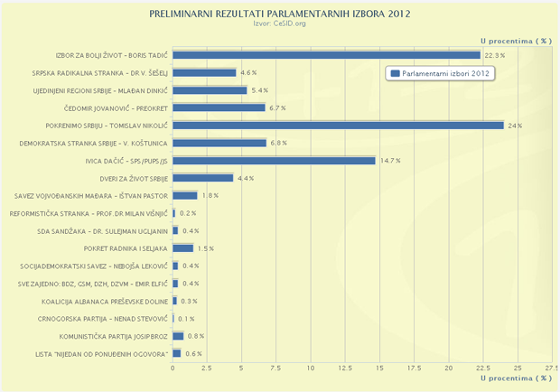Select the Ivica Dačić 14.7% bar
The image size is (560, 392).
click(x=274, y=161)
